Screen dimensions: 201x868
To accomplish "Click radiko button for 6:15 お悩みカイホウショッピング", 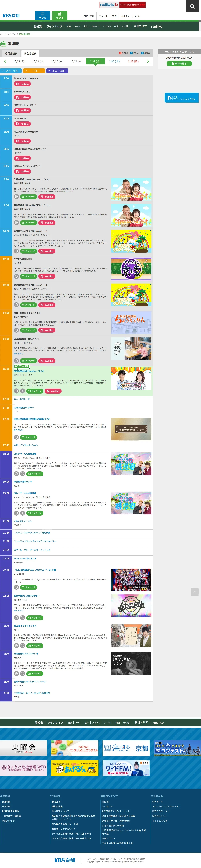I will coord(22,171).
